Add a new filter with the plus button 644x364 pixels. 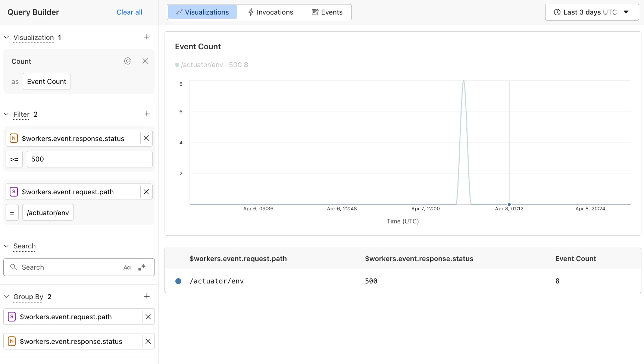pos(147,114)
